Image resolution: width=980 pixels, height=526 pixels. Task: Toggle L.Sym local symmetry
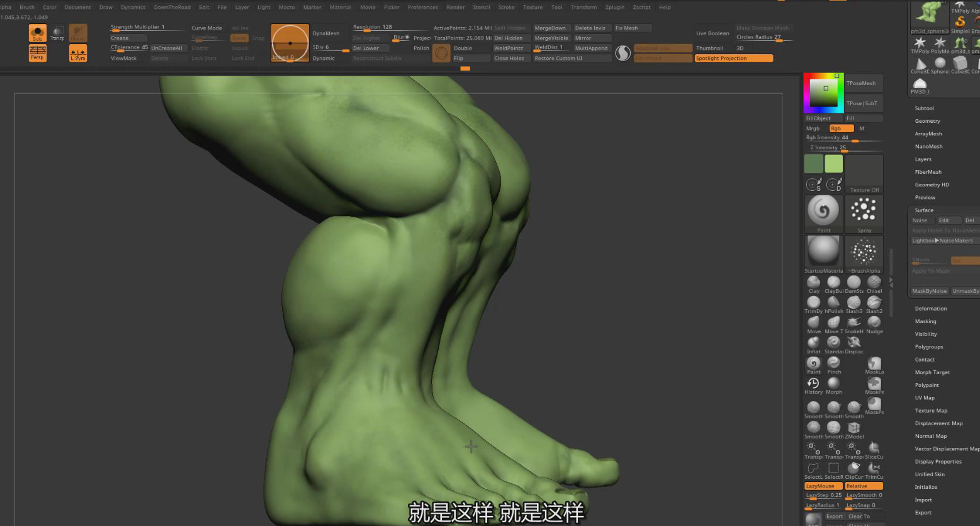coord(78,54)
